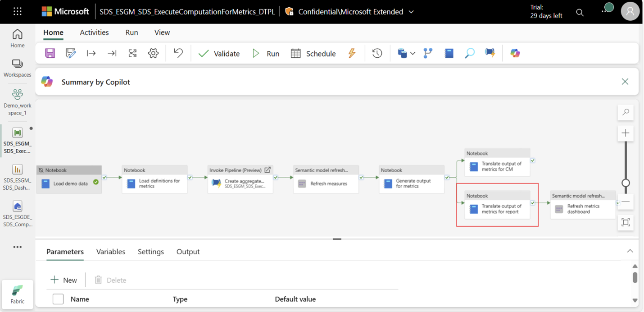Image resolution: width=644 pixels, height=312 pixels.
Task: Click success checkbox of Translate metrics for report
Action: (x=533, y=203)
